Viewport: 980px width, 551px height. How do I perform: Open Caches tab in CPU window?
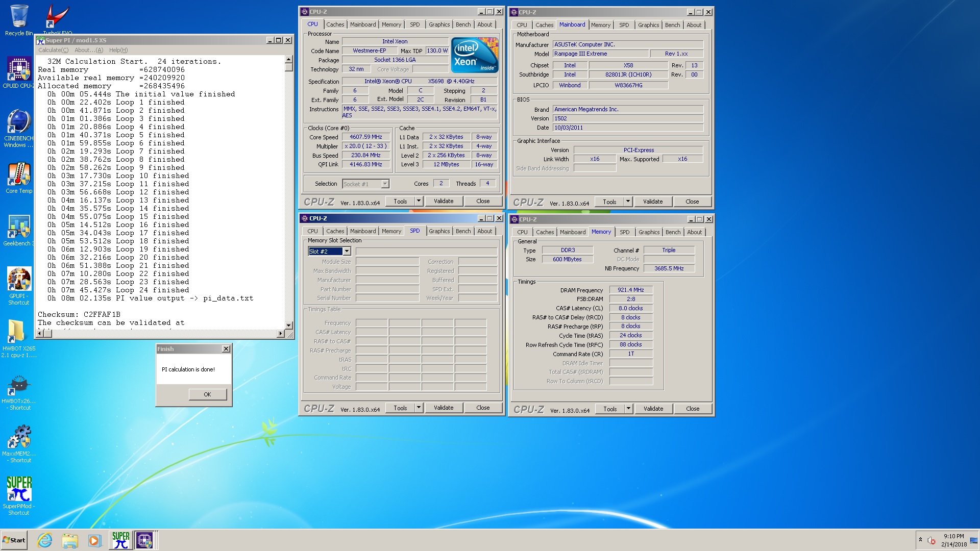point(335,24)
